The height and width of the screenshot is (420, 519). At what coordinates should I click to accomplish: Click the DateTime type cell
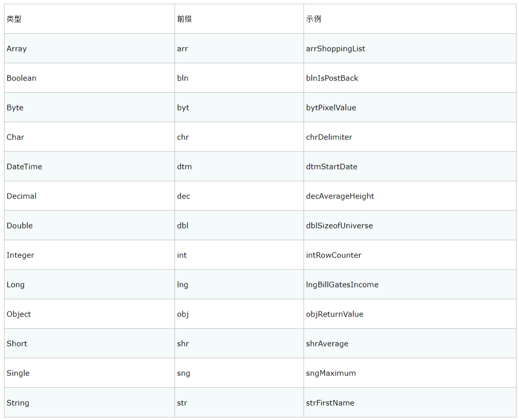click(24, 166)
